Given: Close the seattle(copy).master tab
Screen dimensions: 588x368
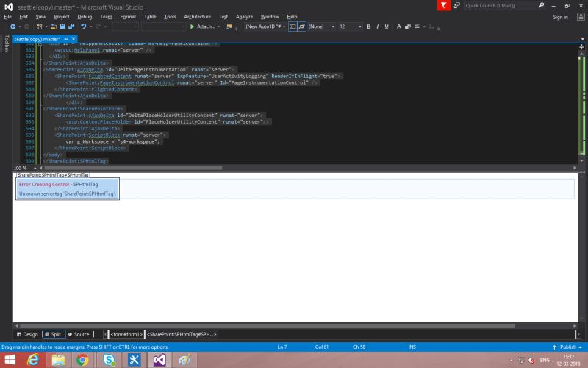Looking at the screenshot, I should pyautogui.click(x=73, y=39).
